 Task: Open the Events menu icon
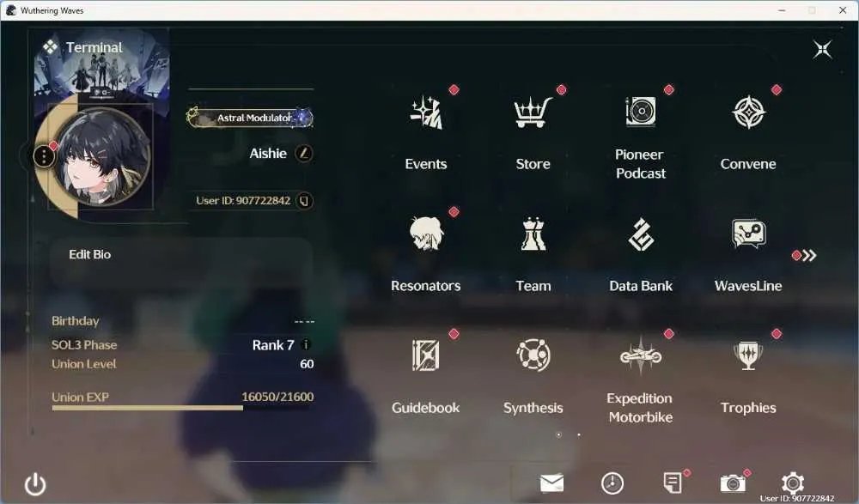pos(426,113)
